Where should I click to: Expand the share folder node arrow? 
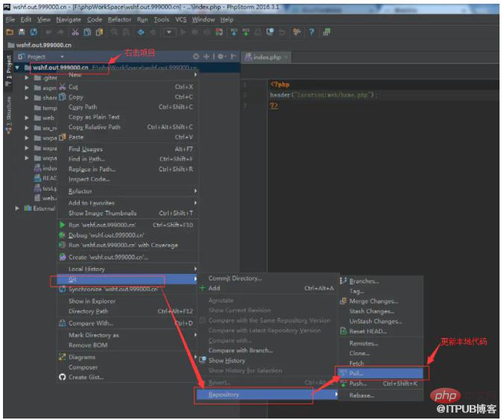tap(27, 98)
